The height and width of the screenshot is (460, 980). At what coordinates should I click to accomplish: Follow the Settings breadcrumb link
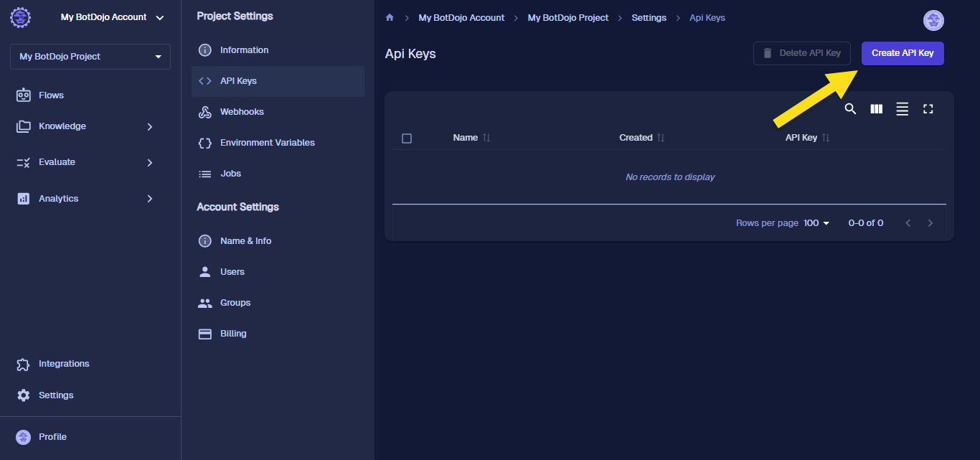649,18
